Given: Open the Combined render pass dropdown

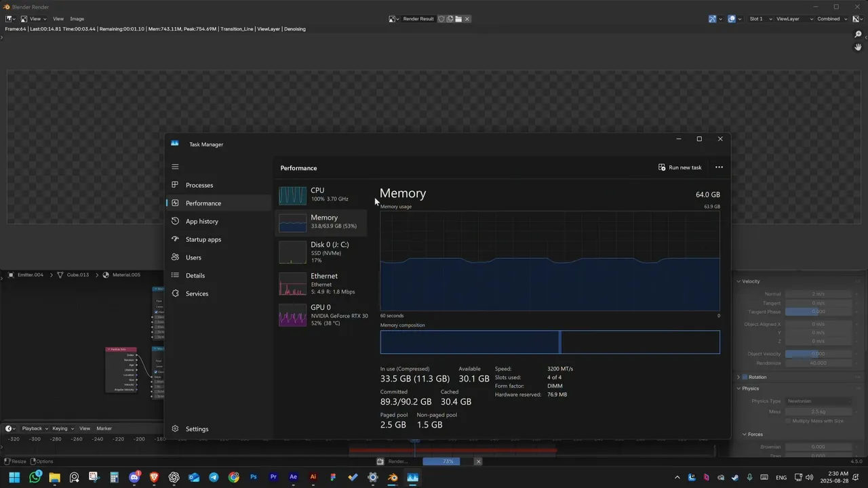Looking at the screenshot, I should 832,19.
